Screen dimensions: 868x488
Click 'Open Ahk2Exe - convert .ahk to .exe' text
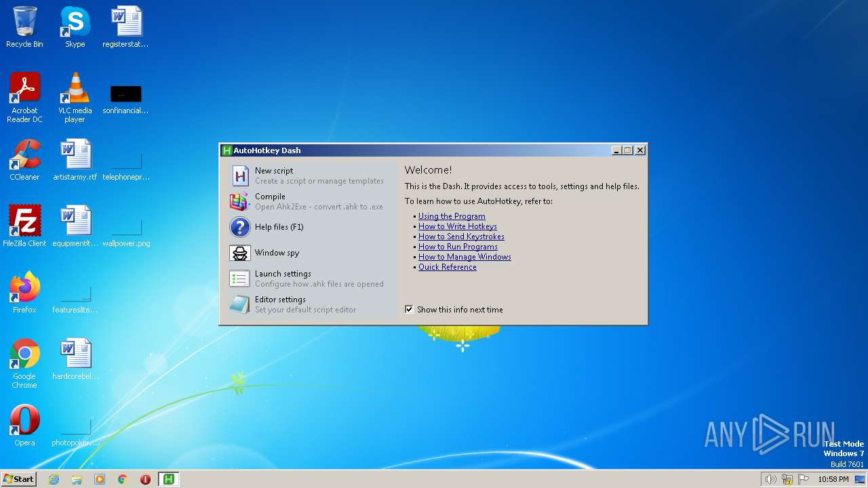point(319,207)
